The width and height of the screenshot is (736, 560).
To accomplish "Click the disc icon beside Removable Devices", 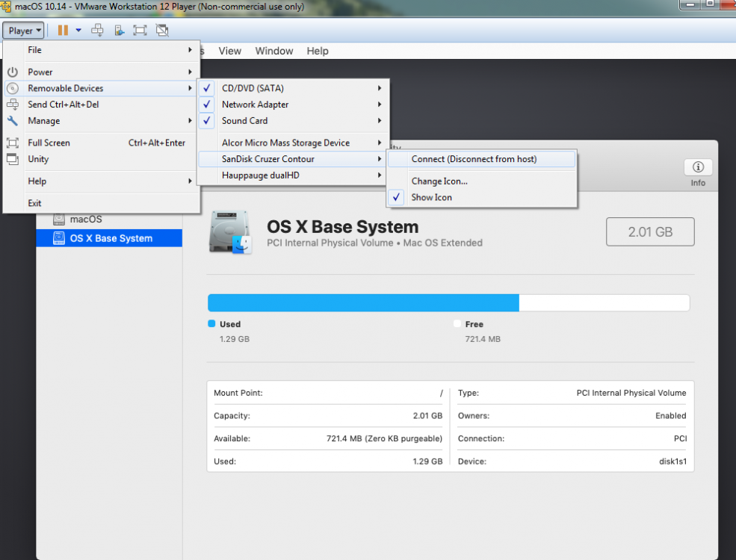I will click(13, 88).
